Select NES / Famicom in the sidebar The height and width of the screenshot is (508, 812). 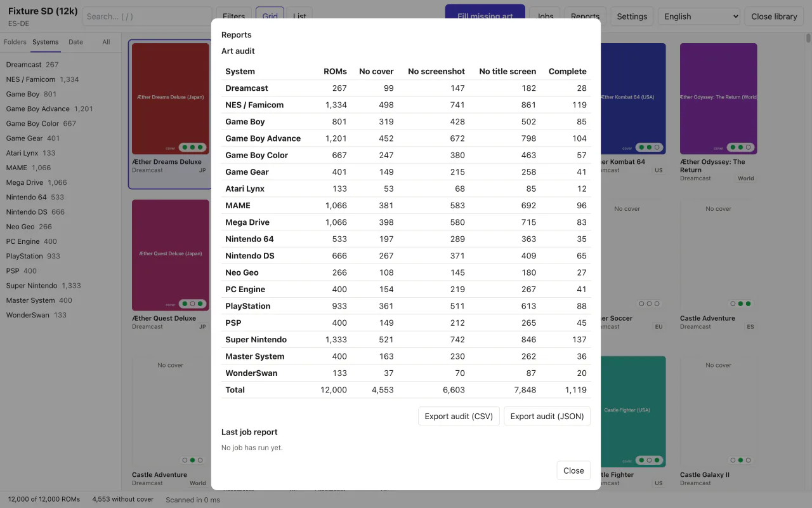(60, 79)
